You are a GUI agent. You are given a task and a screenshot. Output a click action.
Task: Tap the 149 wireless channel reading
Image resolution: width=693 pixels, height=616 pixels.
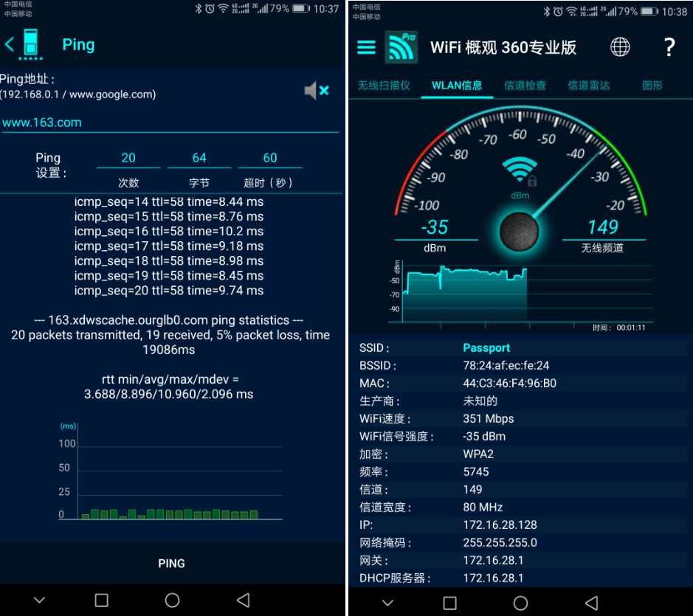603,227
